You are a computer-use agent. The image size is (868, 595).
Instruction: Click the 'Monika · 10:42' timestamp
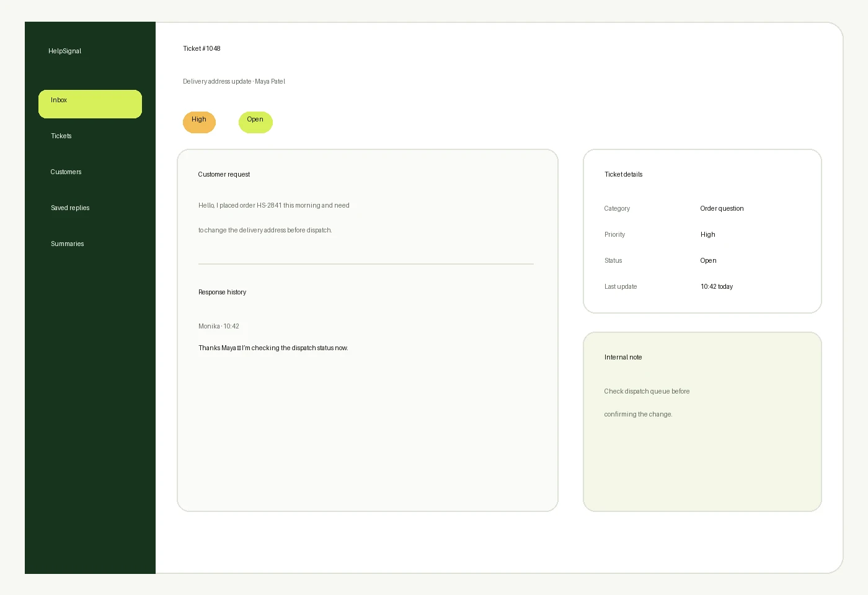point(219,326)
